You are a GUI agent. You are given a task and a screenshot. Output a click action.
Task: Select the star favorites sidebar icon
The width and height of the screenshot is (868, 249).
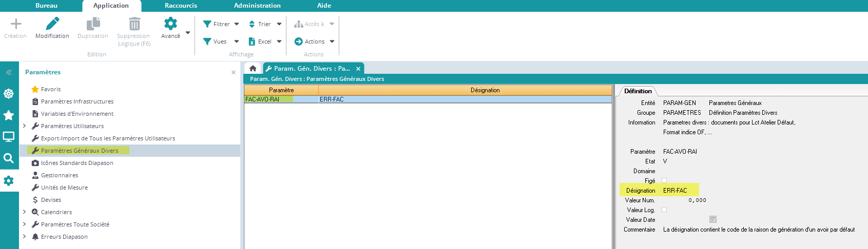coord(9,115)
